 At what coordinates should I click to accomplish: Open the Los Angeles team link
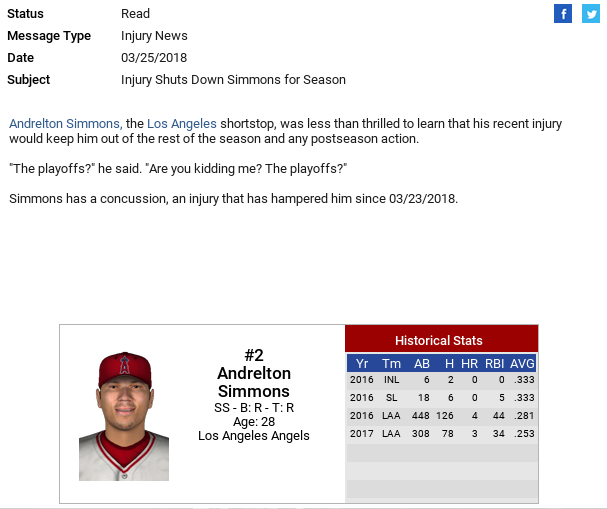pyautogui.click(x=181, y=124)
